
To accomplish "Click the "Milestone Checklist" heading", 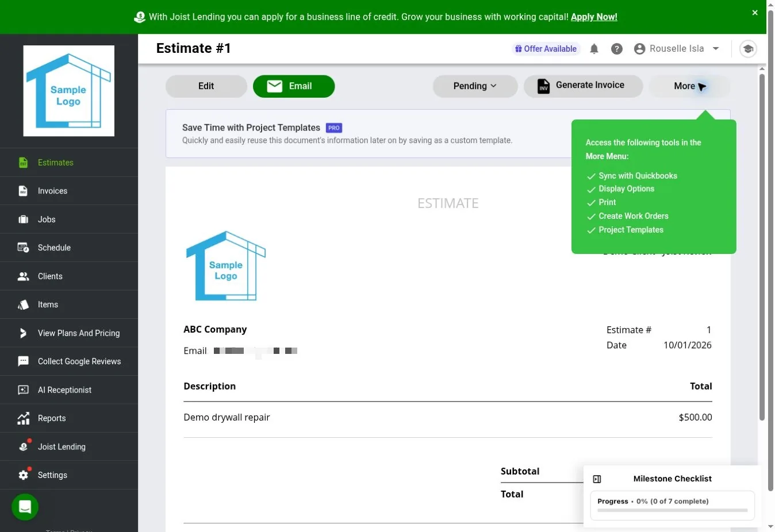I will (672, 479).
